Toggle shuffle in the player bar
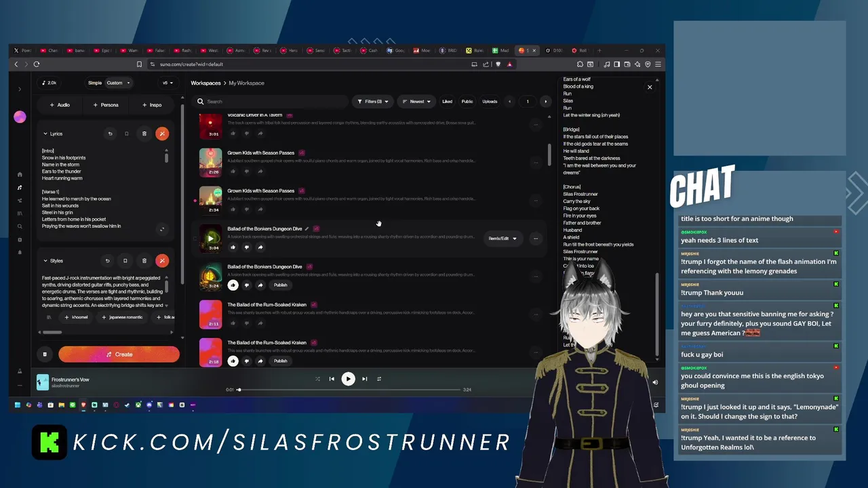This screenshot has width=868, height=488. pyautogui.click(x=317, y=379)
